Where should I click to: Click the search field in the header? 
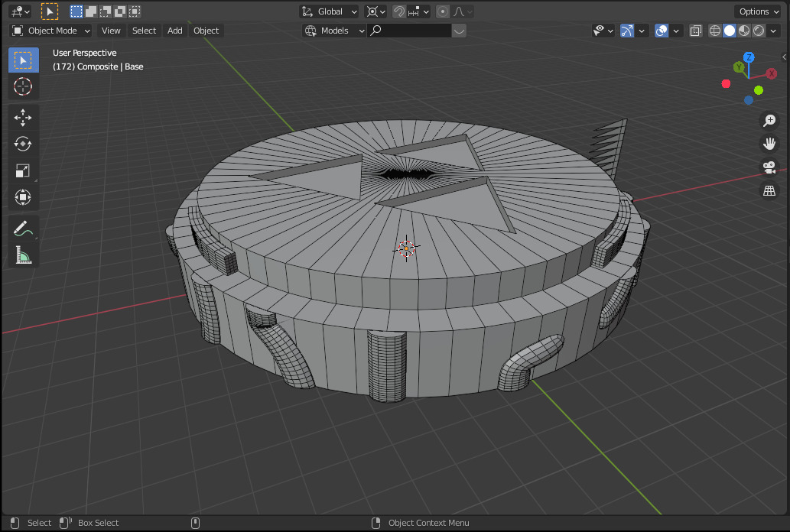coord(409,31)
